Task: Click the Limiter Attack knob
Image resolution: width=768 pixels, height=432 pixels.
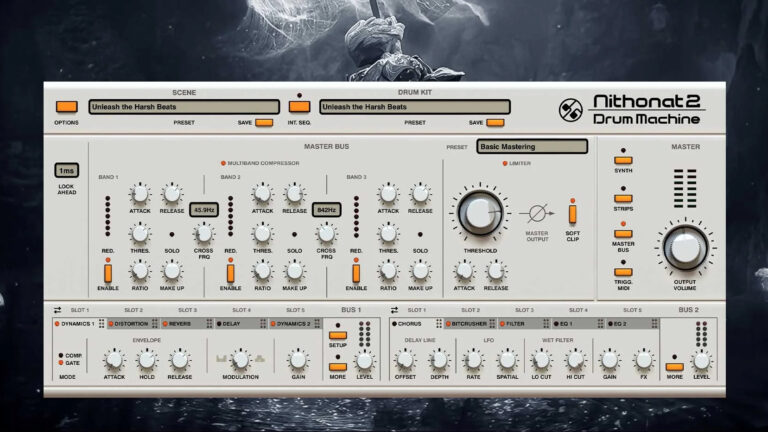Action: [x=464, y=271]
